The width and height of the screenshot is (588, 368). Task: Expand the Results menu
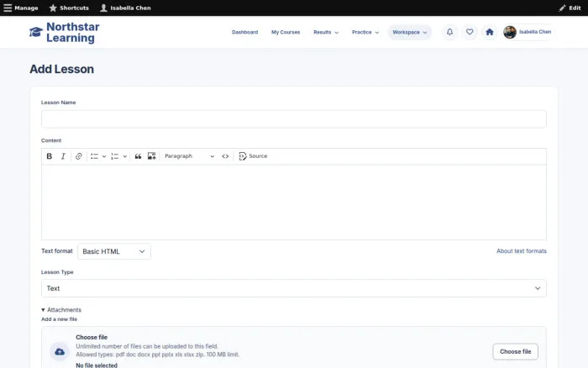tap(326, 32)
